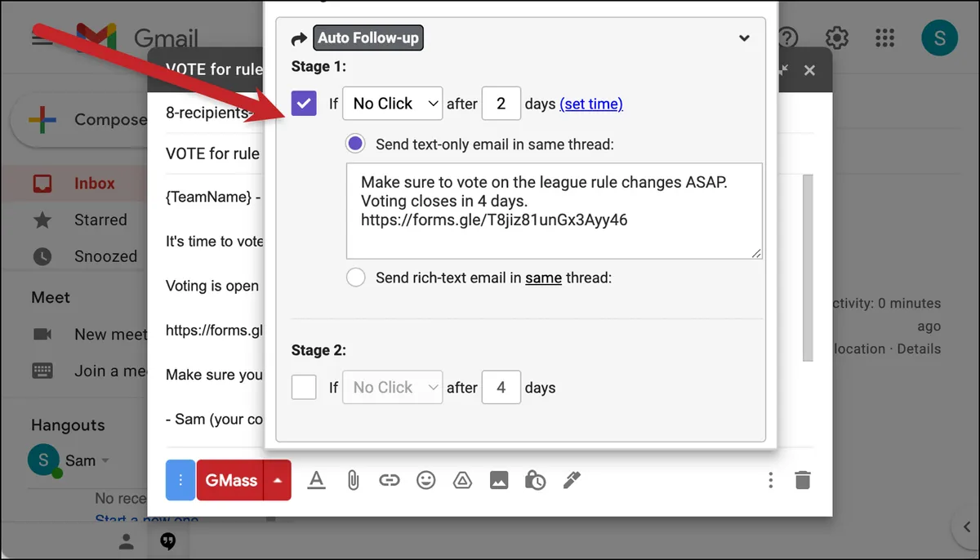Open the Gmail support help icon
The height and width of the screenshot is (560, 980).
[788, 38]
